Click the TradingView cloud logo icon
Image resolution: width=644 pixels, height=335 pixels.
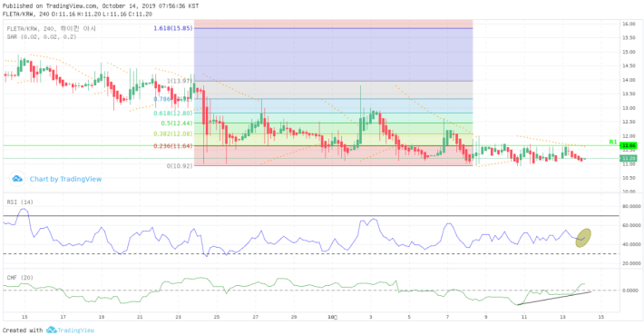pos(17,179)
